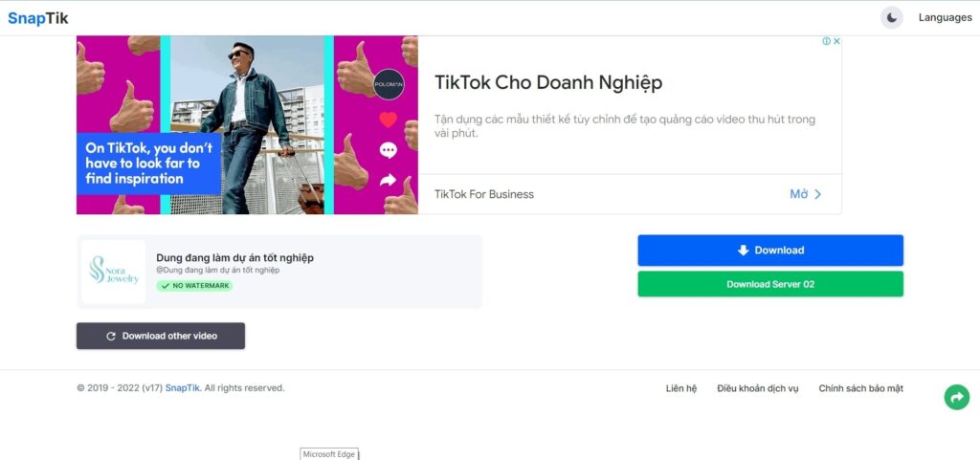Click the Nora Jewelry video thumbnail
This screenshot has width=980, height=460.
(114, 272)
